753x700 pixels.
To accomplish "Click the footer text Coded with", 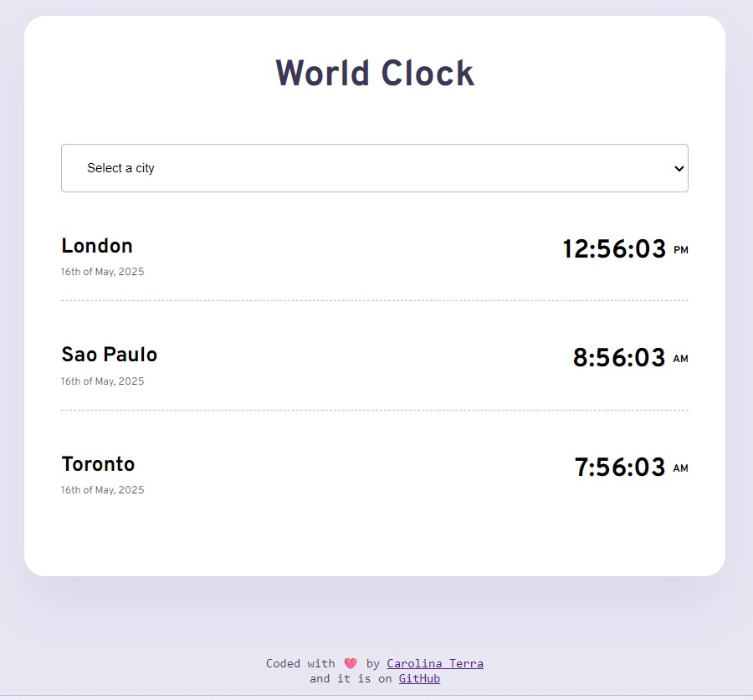I will [x=300, y=663].
